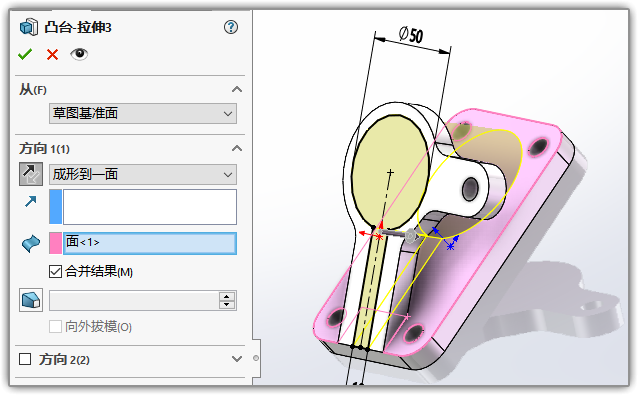Click the blue direction selection swatch
The height and width of the screenshot is (395, 638).
(x=55, y=207)
